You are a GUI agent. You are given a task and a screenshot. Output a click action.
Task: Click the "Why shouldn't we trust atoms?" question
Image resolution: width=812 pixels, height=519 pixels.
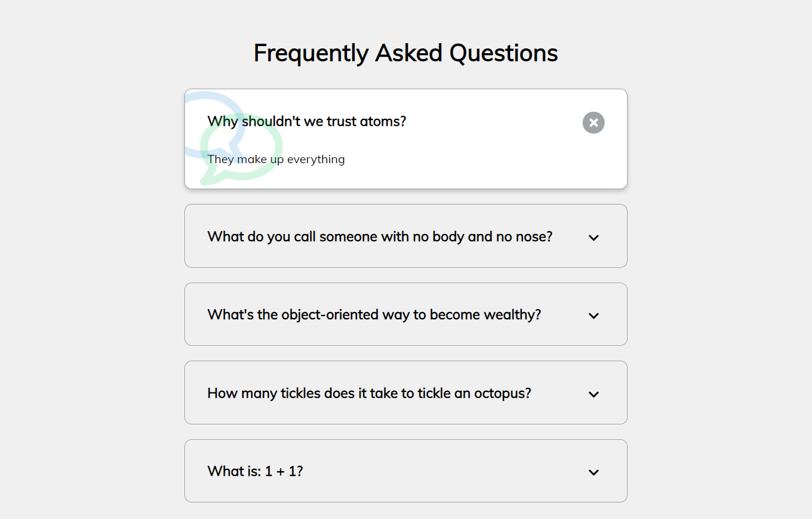pyautogui.click(x=307, y=122)
